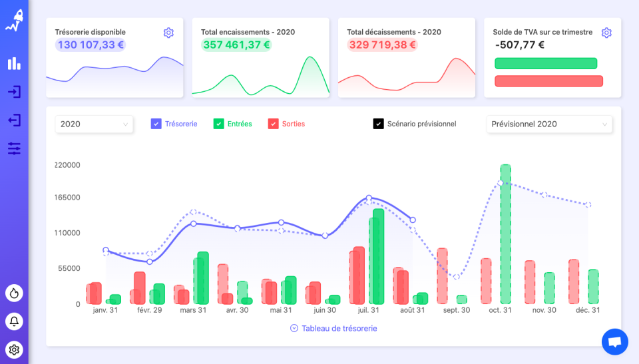Screen dimensions: 639x364
Task: Click the -507,77 € TVA balance
Action: [520, 45]
